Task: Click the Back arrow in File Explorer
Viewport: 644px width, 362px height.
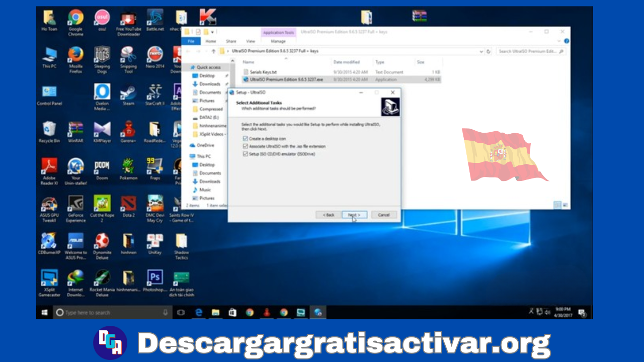Action: (x=188, y=51)
